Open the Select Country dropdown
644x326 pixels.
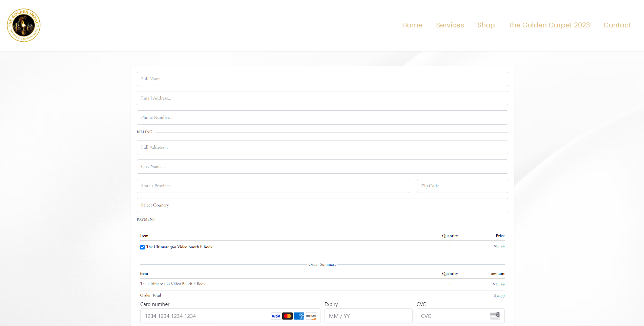click(322, 205)
